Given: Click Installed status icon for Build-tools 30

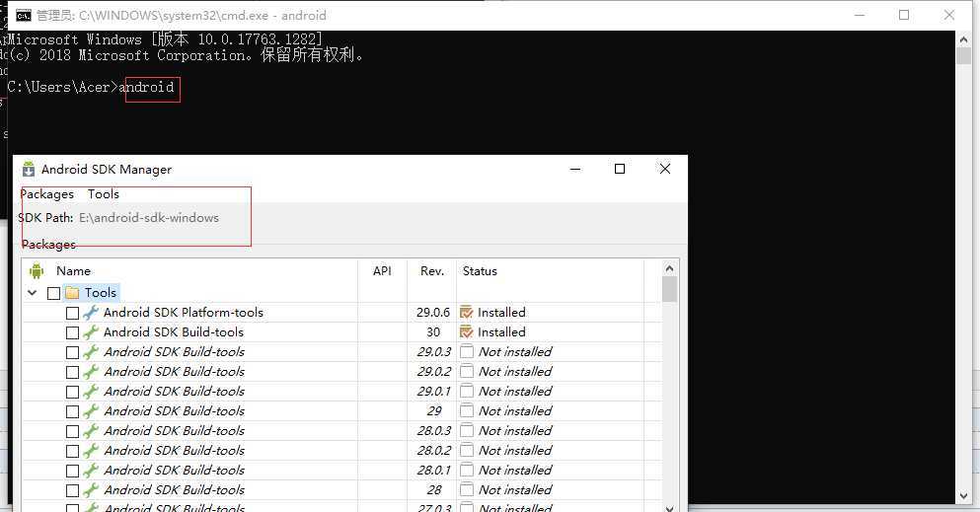Looking at the screenshot, I should [x=466, y=332].
